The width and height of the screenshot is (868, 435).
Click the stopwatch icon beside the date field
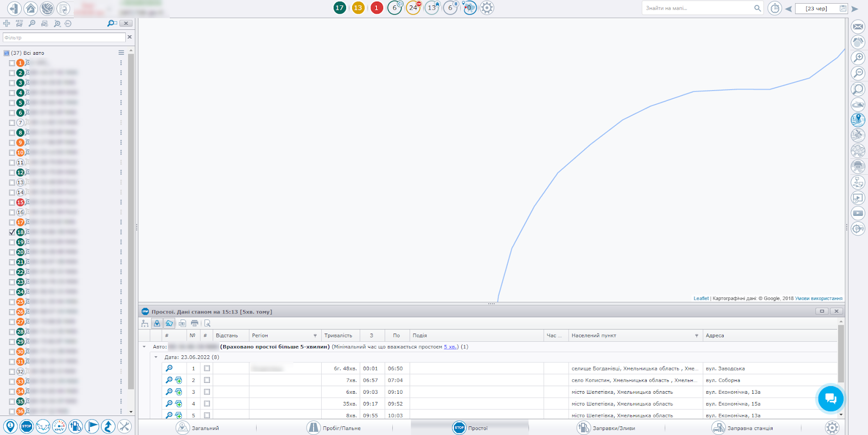tap(775, 8)
